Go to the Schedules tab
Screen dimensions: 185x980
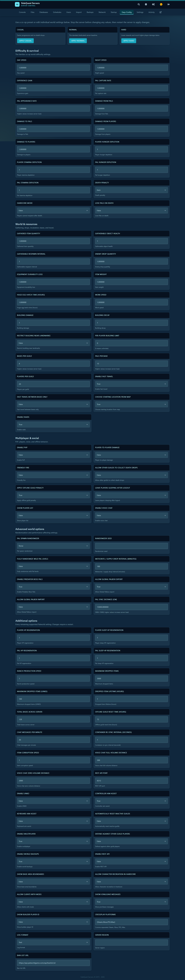[57, 12]
